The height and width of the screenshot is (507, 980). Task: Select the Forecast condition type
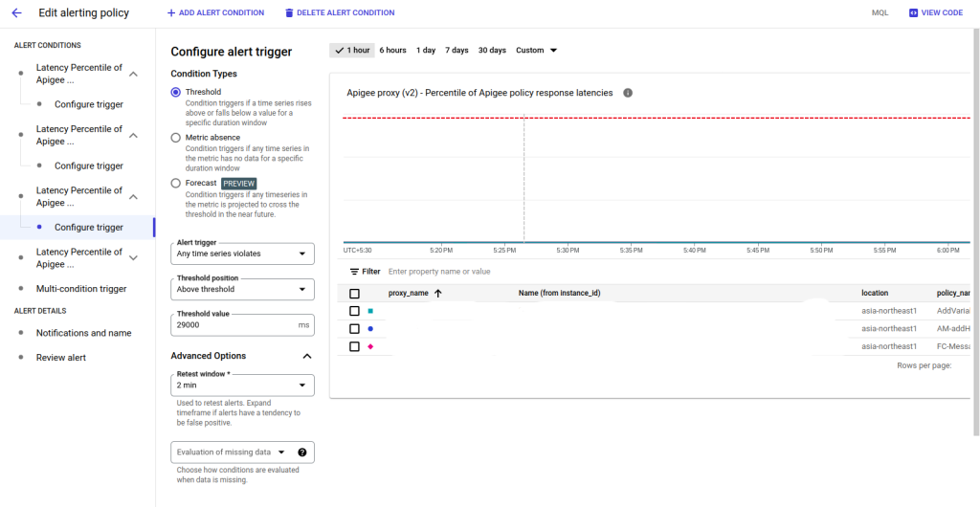click(176, 183)
